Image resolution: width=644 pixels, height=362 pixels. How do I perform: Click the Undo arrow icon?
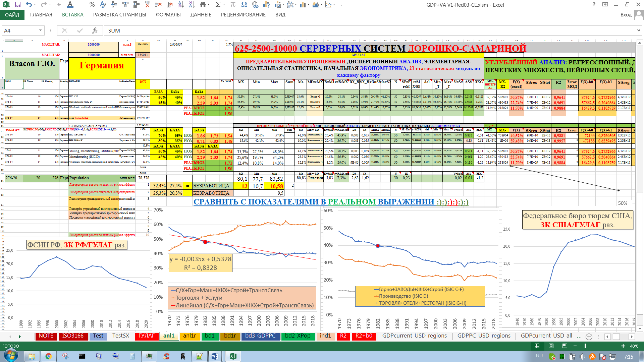point(29,5)
